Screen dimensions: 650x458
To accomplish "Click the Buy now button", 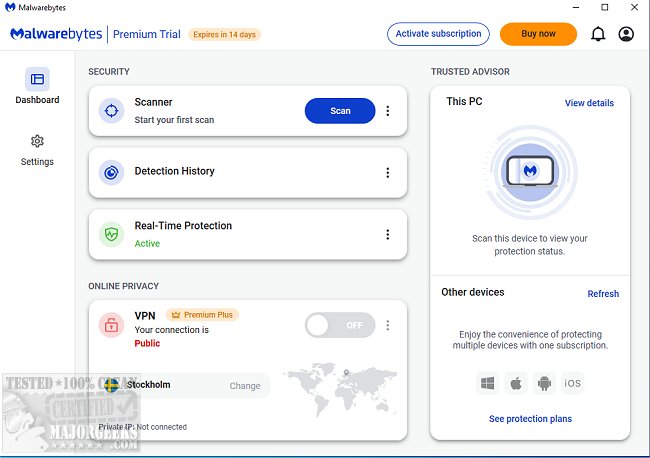I will point(538,34).
